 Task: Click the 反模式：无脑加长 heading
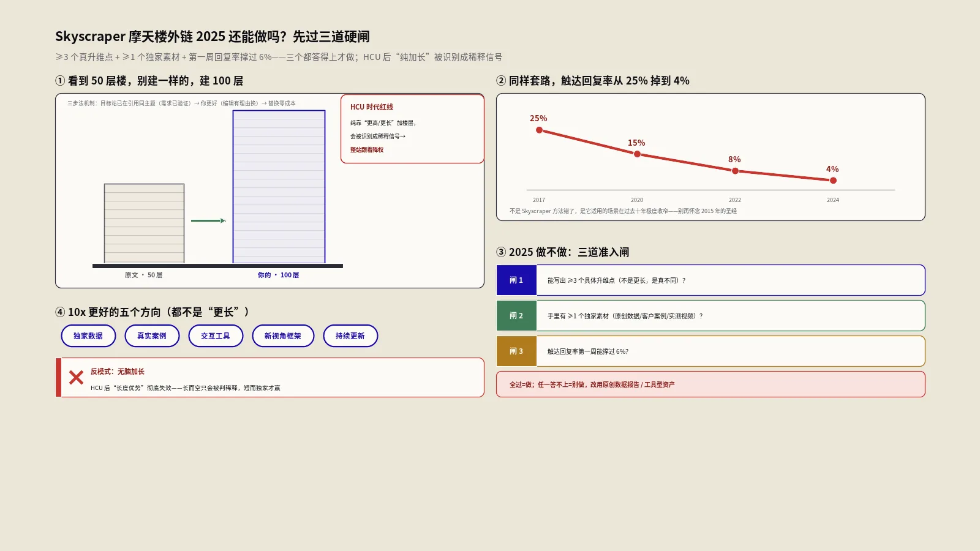(x=118, y=372)
